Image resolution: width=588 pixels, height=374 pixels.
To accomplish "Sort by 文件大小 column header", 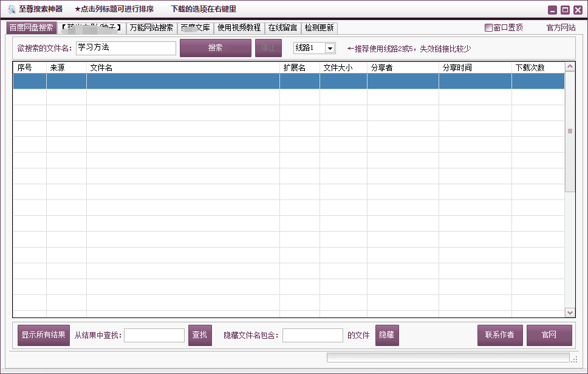I will tap(343, 68).
